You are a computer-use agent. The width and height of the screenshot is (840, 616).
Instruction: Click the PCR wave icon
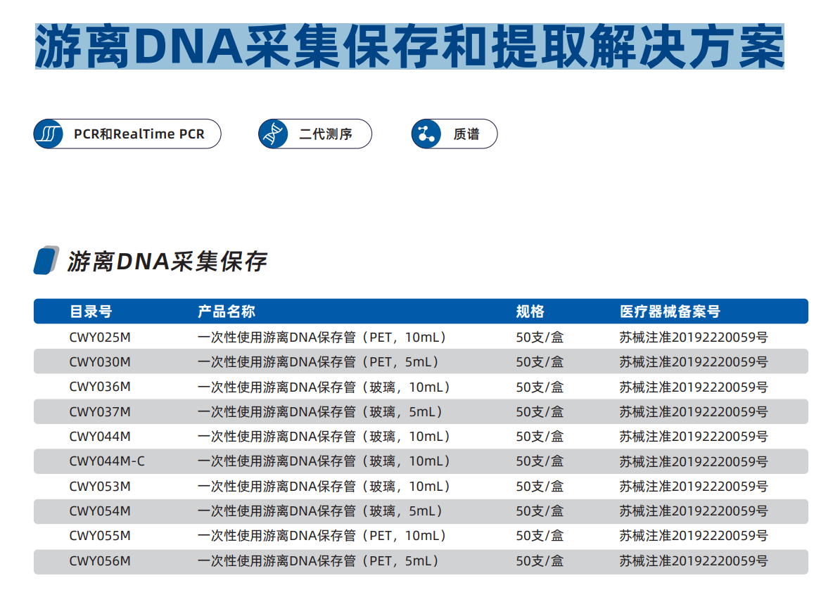[49, 134]
